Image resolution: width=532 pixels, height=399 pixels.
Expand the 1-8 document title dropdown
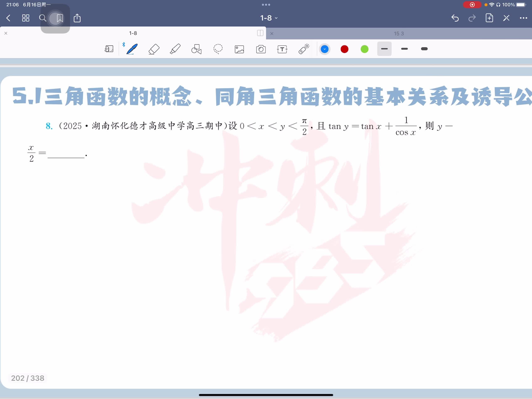(269, 18)
